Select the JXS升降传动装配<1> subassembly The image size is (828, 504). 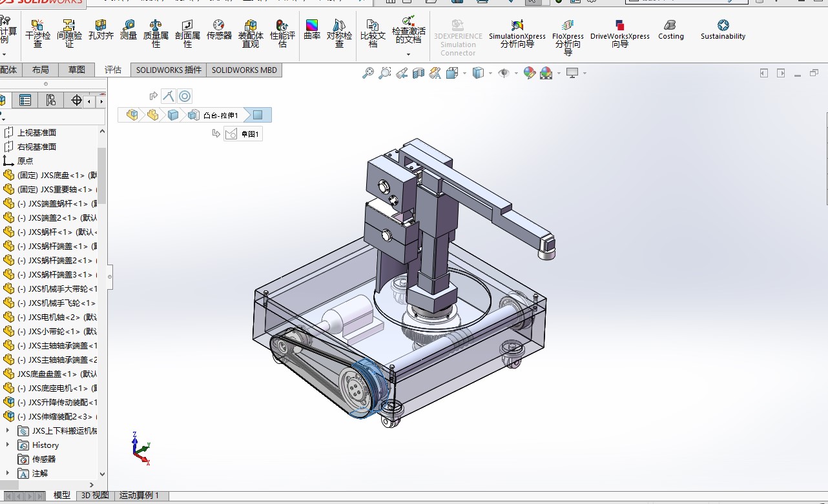[50, 402]
